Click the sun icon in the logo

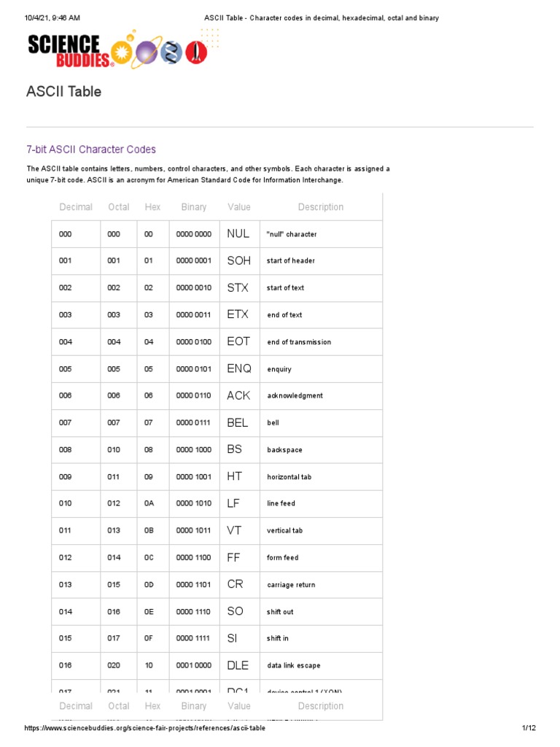pyautogui.click(x=121, y=53)
